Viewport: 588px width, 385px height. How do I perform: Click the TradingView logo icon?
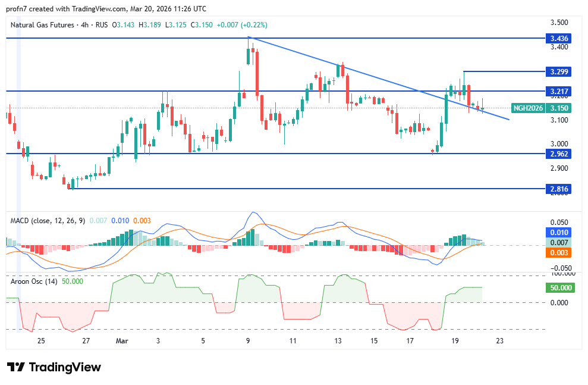pyautogui.click(x=16, y=367)
